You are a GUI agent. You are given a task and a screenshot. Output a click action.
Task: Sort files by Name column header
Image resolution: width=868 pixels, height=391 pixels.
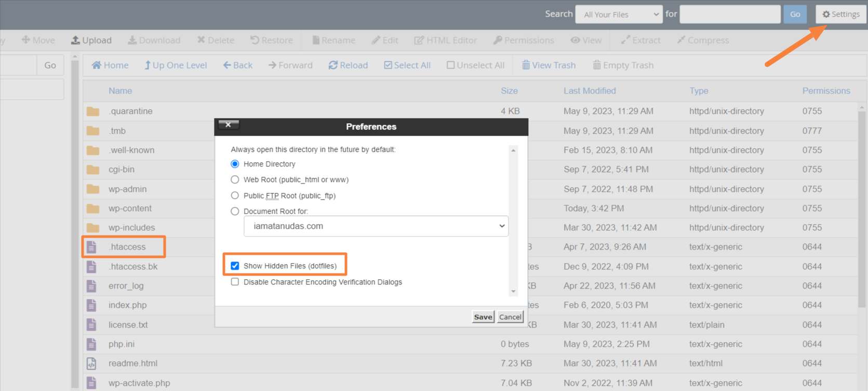120,90
